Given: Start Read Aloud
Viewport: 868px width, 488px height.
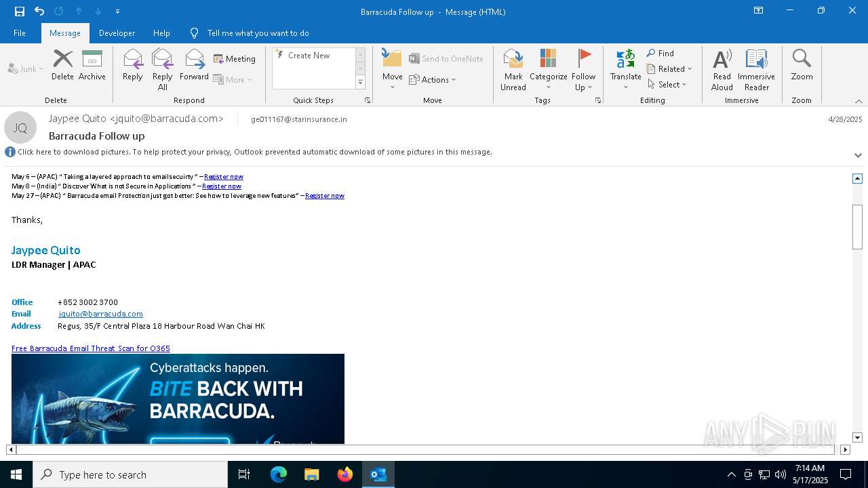Looking at the screenshot, I should pos(722,69).
